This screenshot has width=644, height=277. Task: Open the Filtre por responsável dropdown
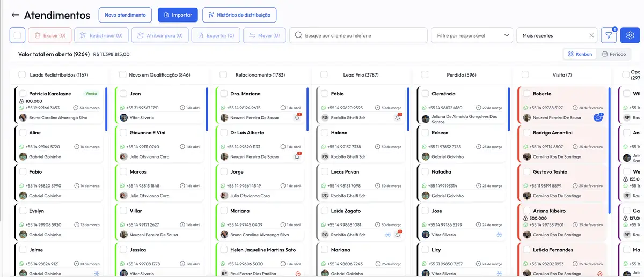[x=472, y=35]
